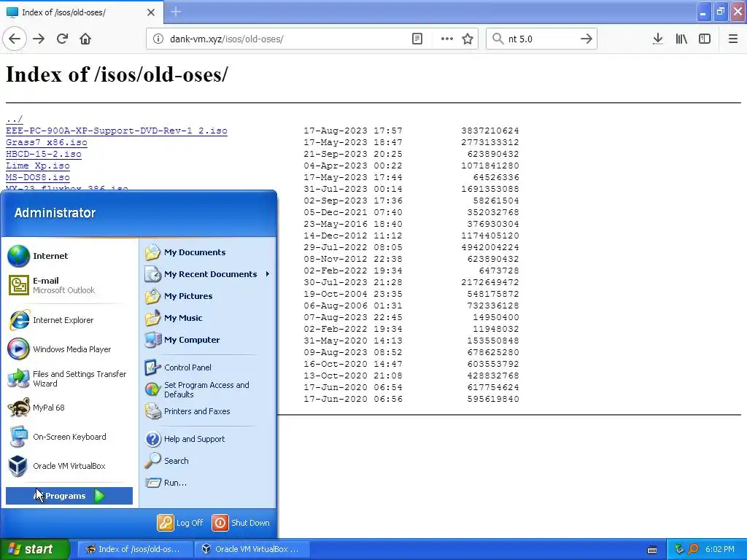747x560 pixels.
Task: Select the Index of /isos/old-oses/ tab
Action: (x=82, y=12)
